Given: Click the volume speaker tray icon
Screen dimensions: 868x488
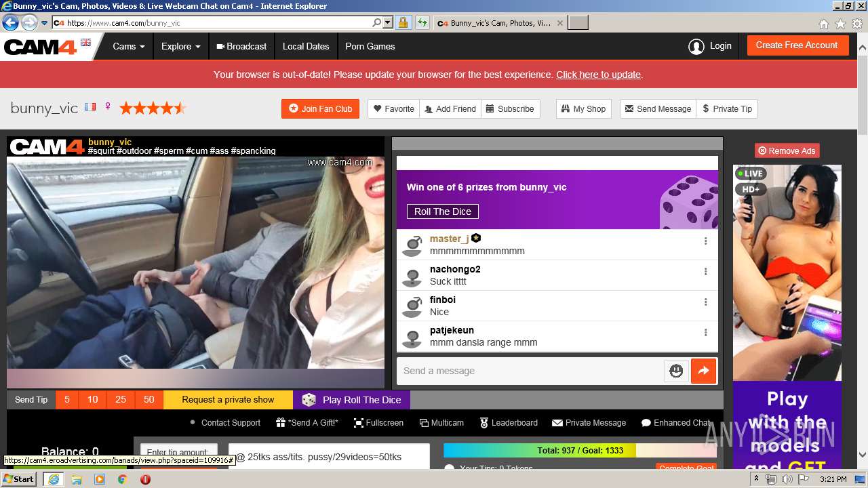Looking at the screenshot, I should pyautogui.click(x=787, y=479).
